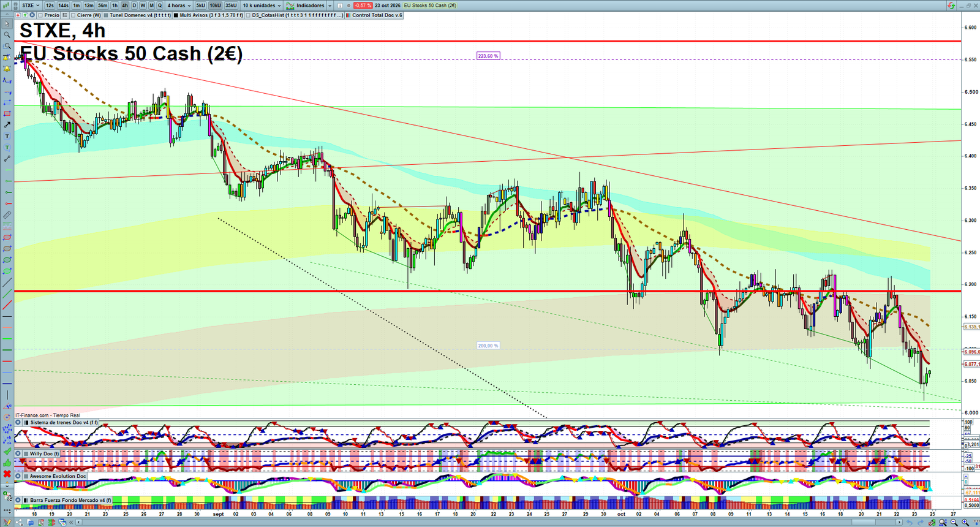This screenshot has height=527, width=980.
Task: Click the green plus add-panel icon
Action: (25, 15)
